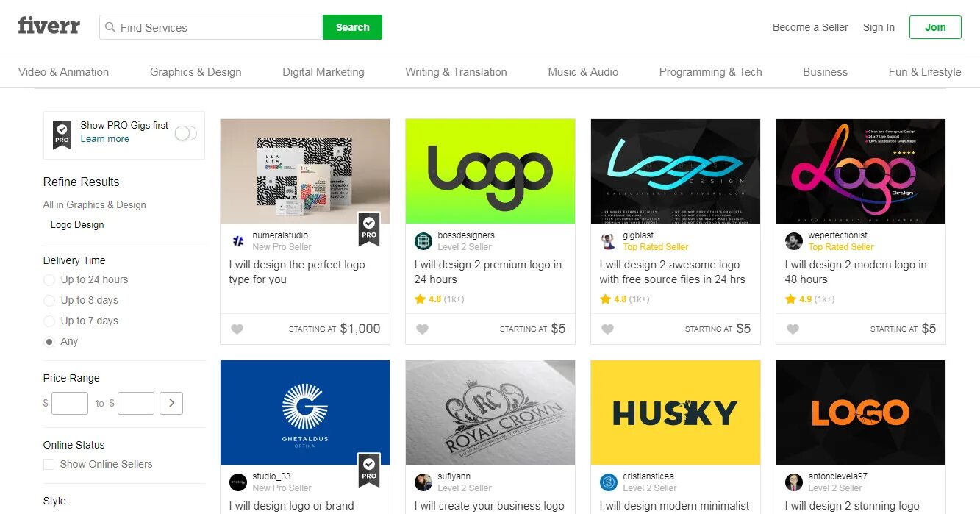The image size is (980, 514).
Task: Select Up to 3 days delivery time
Action: 49,301
